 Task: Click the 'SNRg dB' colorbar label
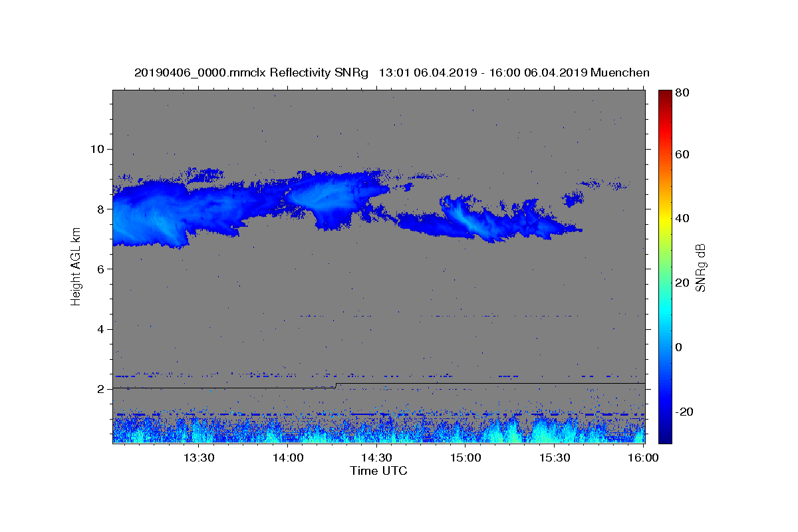700,267
